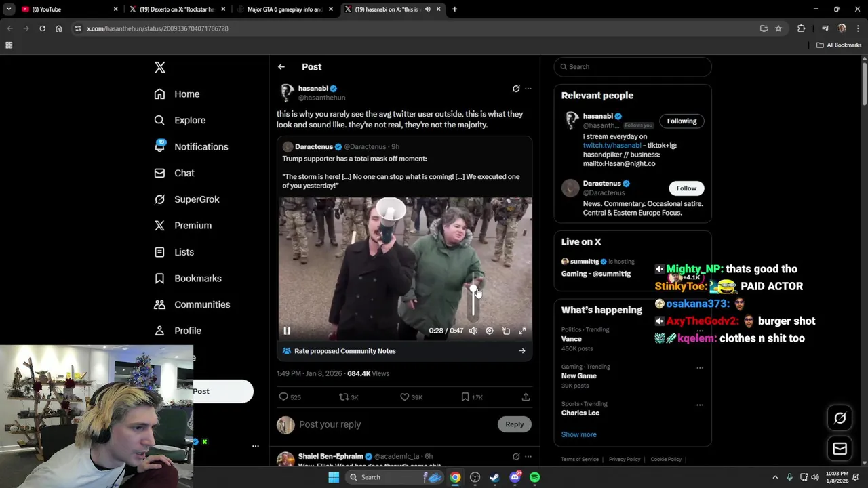Click Grok icon on hasanabi's post
The height and width of the screenshot is (488, 868).
(516, 89)
